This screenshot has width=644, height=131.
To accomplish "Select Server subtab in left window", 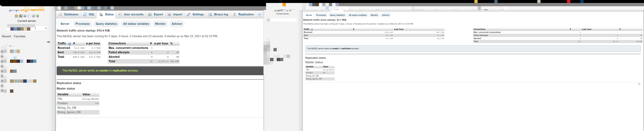I will click(65, 24).
